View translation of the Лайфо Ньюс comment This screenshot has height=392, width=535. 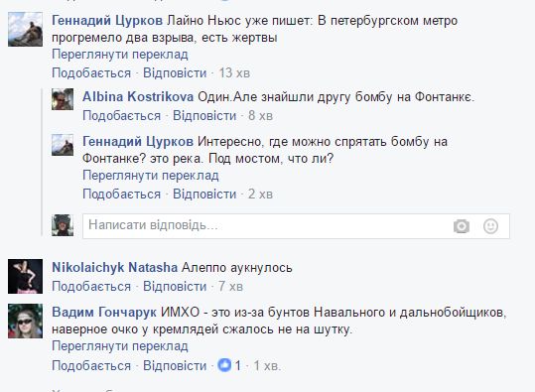pyautogui.click(x=120, y=55)
